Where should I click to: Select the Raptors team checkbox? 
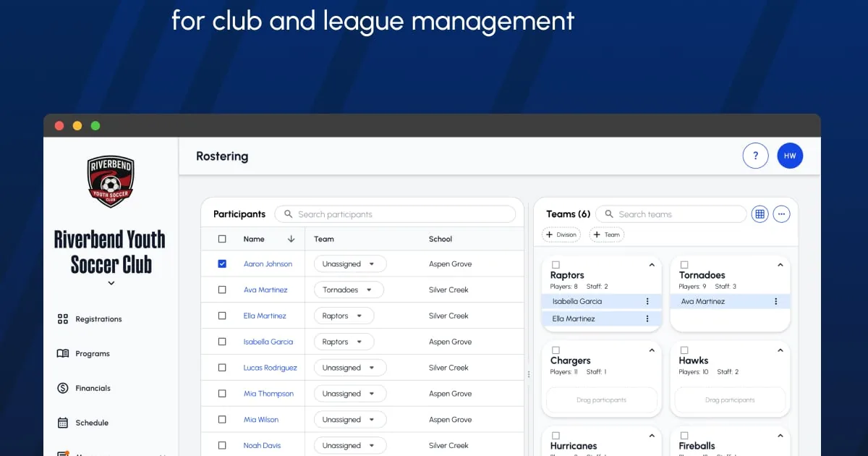[x=556, y=265]
